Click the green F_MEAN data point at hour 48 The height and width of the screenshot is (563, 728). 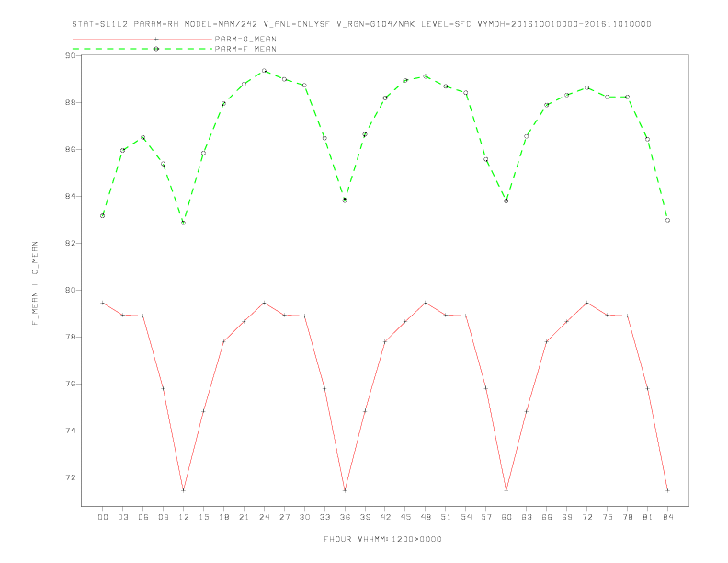coord(426,76)
